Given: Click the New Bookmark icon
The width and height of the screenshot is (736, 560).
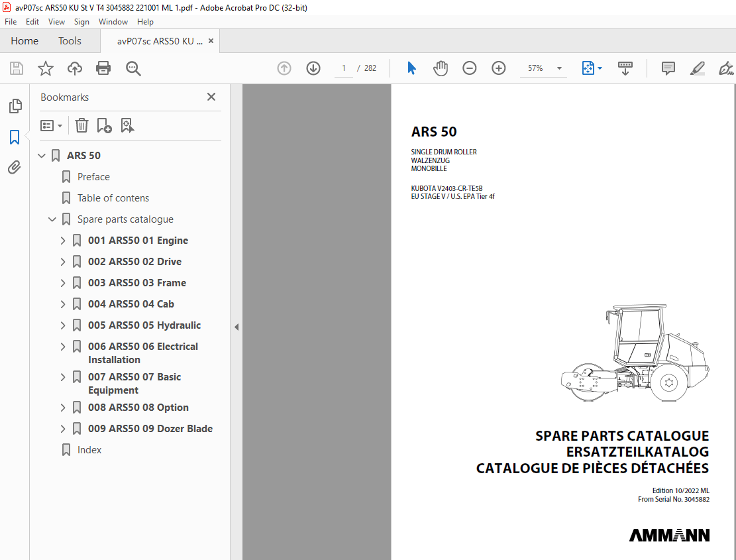Looking at the screenshot, I should point(103,125).
